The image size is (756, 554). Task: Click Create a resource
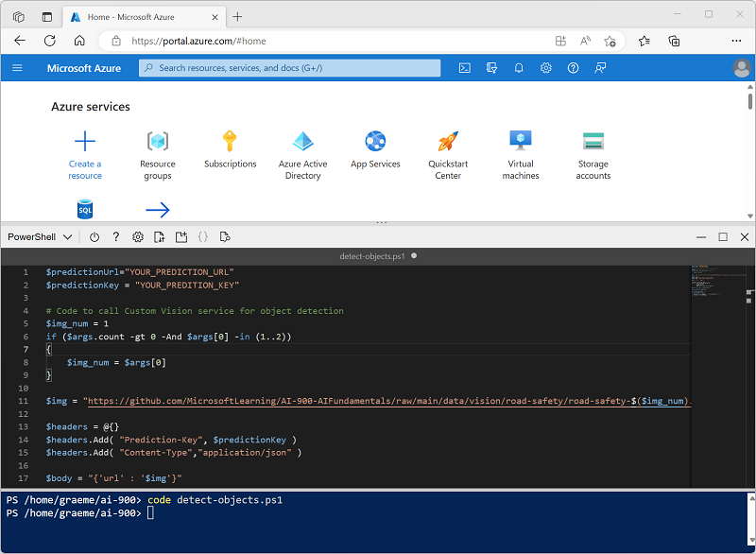(85, 155)
